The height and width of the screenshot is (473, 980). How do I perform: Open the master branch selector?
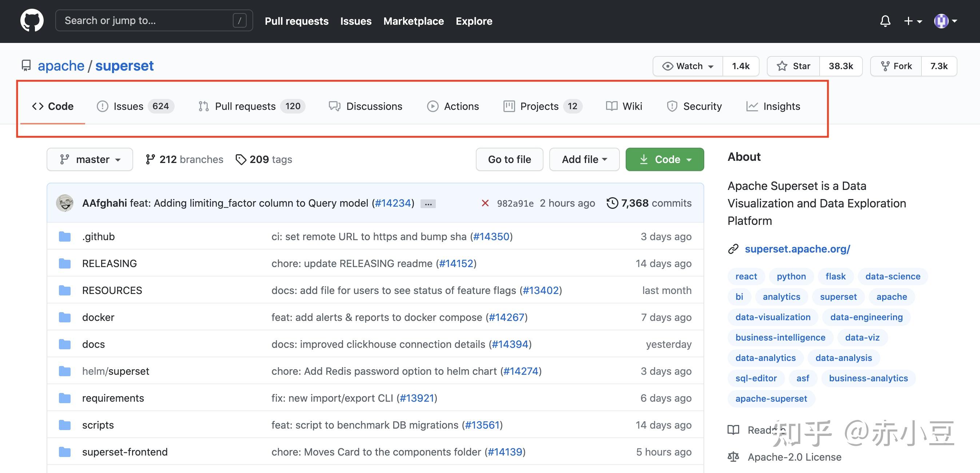point(90,159)
